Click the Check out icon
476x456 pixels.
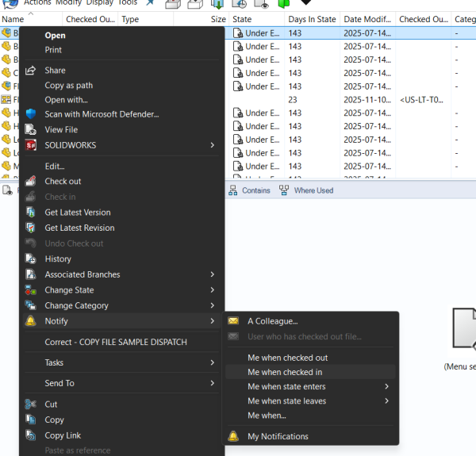click(31, 182)
